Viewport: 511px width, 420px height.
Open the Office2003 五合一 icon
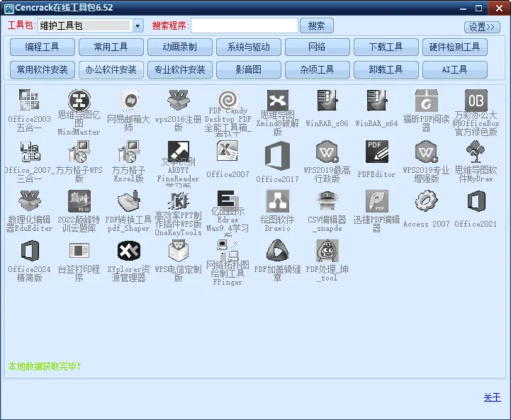(29, 100)
